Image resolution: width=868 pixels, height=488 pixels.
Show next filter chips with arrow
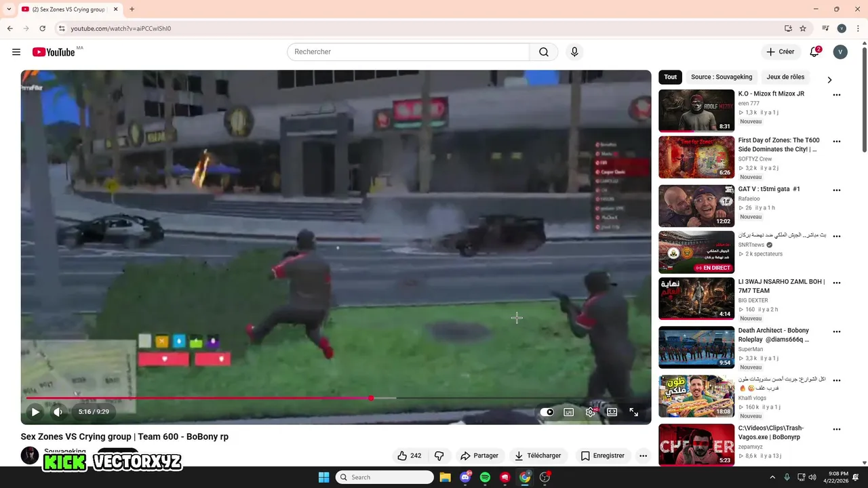click(x=829, y=80)
